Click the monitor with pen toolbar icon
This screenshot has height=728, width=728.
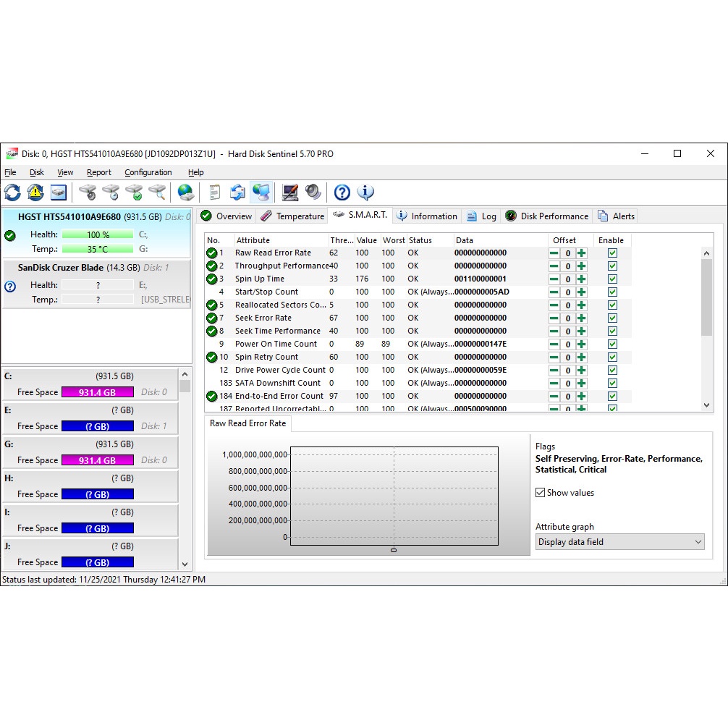290,192
